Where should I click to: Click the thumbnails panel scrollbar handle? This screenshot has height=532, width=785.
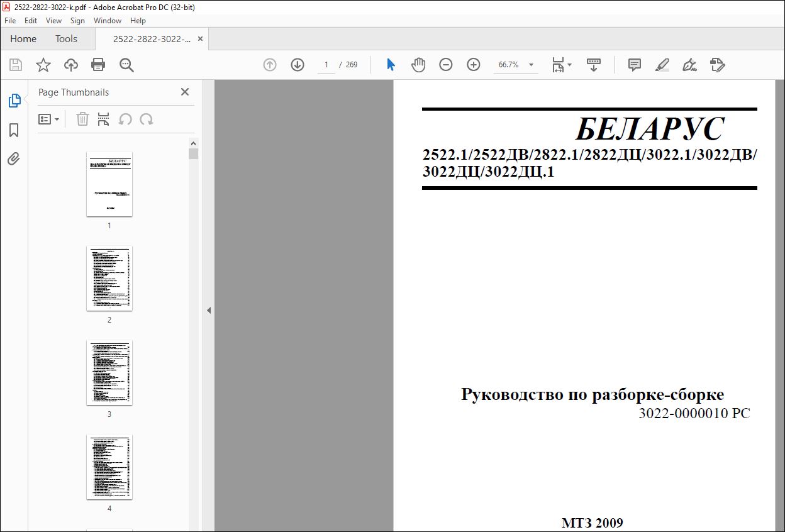[193, 153]
